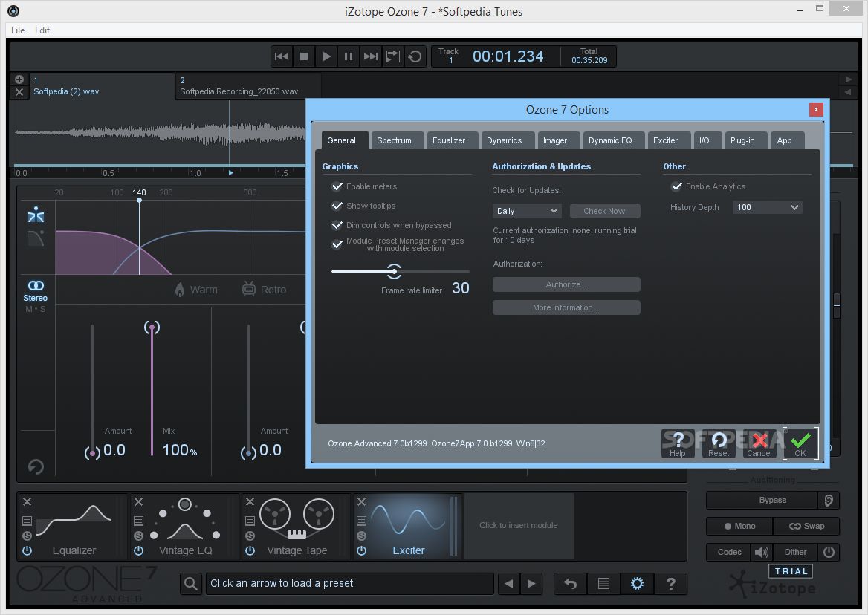Confirm options with OK button
868x615 pixels.
[800, 443]
